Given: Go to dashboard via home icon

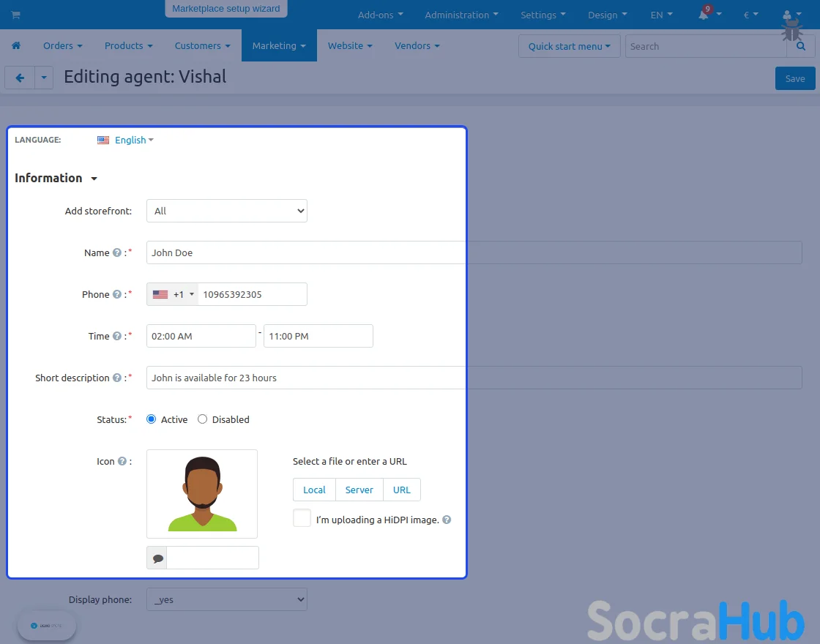Looking at the screenshot, I should point(16,45).
